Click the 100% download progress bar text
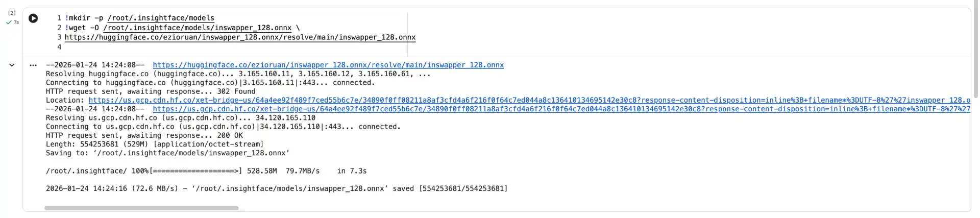This screenshot has height=218, width=980. click(206, 171)
